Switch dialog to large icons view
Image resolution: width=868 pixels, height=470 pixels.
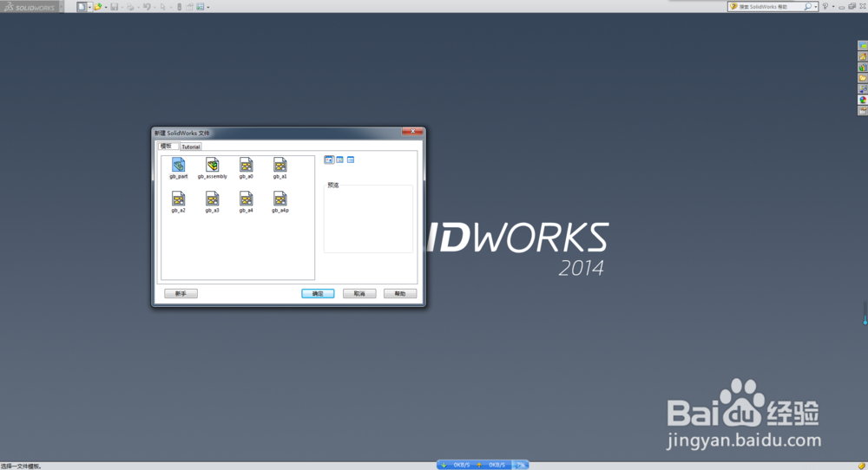[329, 160]
